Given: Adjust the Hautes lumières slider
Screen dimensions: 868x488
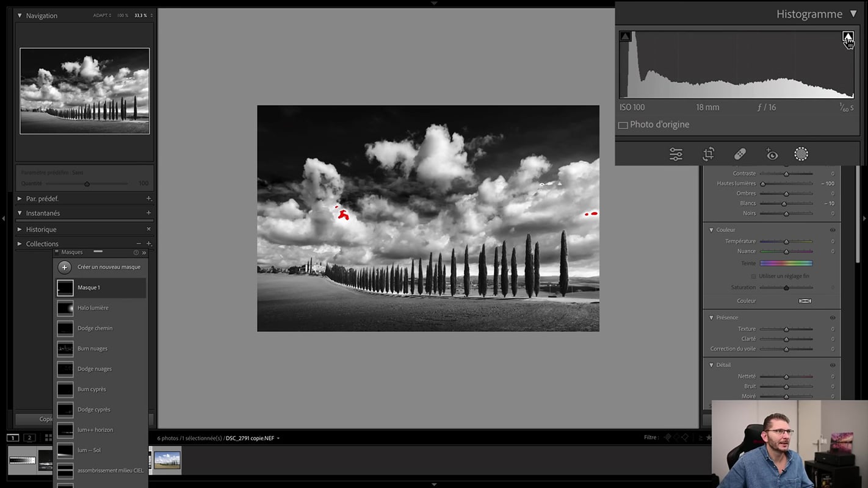Looking at the screenshot, I should (786, 184).
